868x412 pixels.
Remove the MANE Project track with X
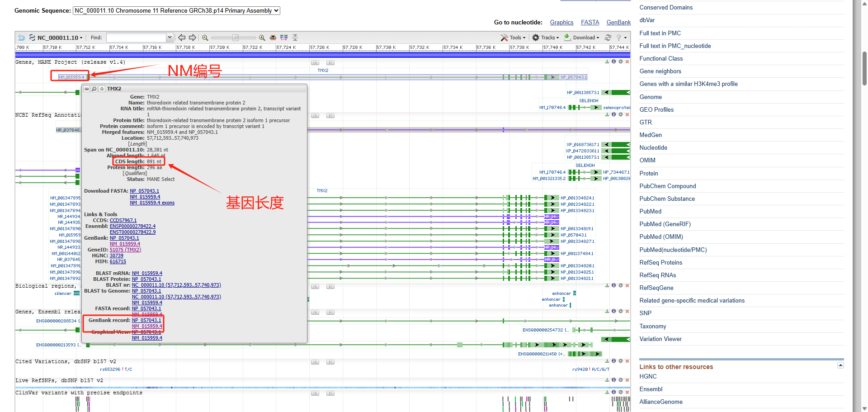pyautogui.click(x=627, y=62)
